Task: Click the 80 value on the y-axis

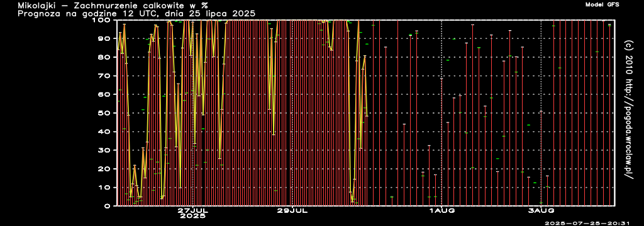Action: coord(106,57)
